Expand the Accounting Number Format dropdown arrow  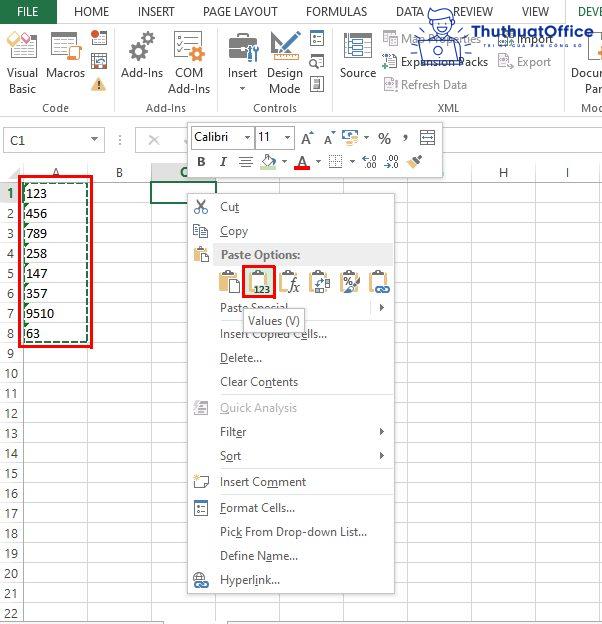point(366,138)
